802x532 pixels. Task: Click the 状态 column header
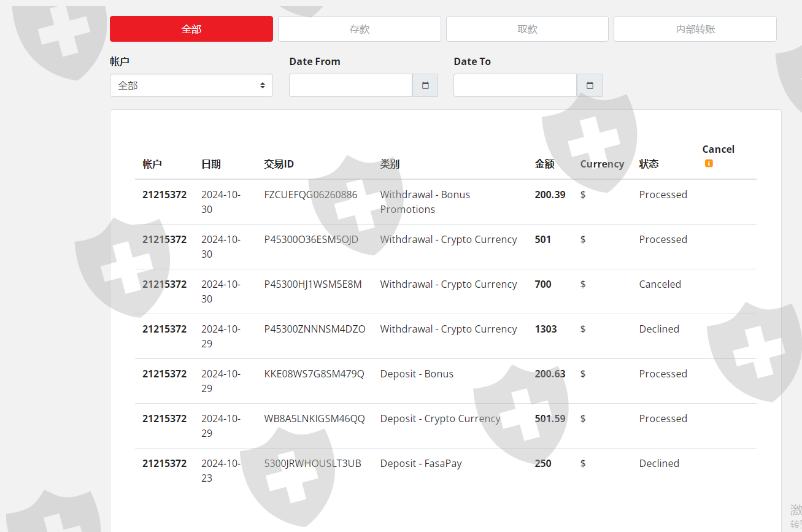coord(649,164)
